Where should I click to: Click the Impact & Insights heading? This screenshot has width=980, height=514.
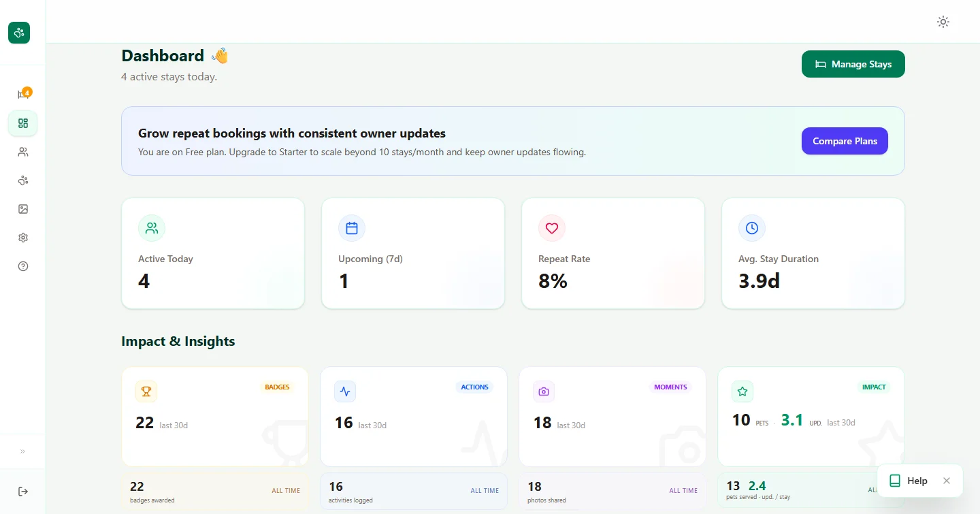(x=178, y=341)
